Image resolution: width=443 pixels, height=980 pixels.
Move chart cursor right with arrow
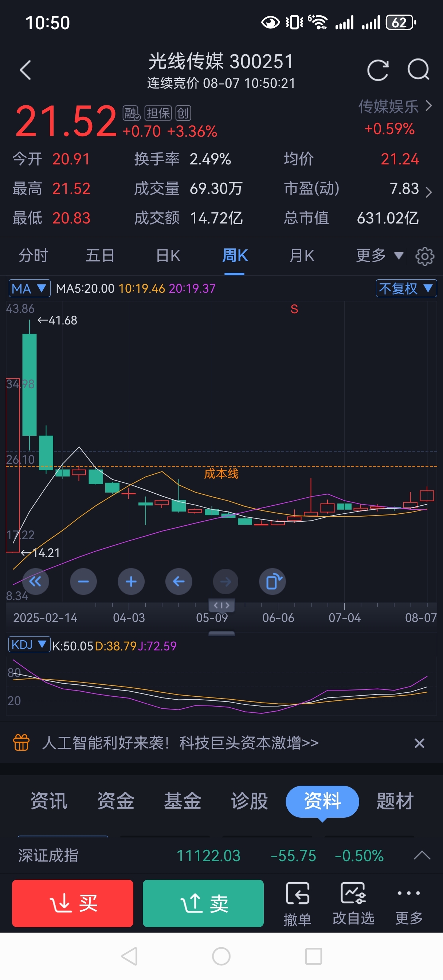tap(226, 581)
